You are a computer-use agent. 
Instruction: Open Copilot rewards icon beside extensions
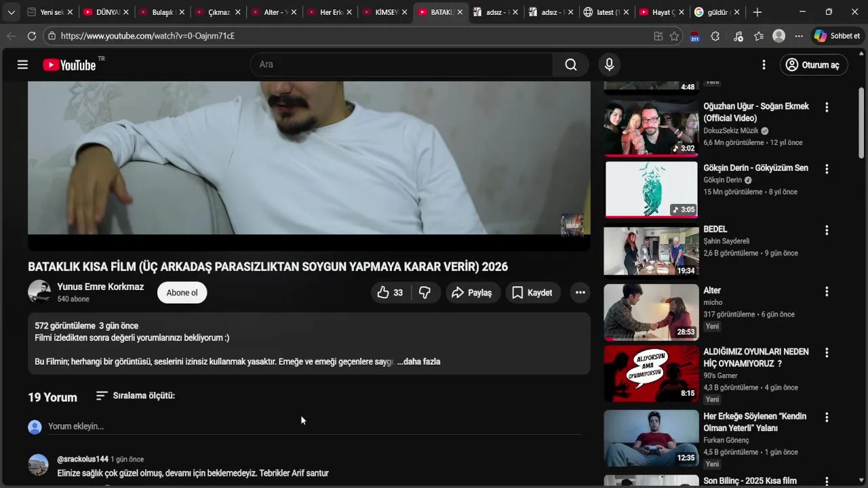738,36
